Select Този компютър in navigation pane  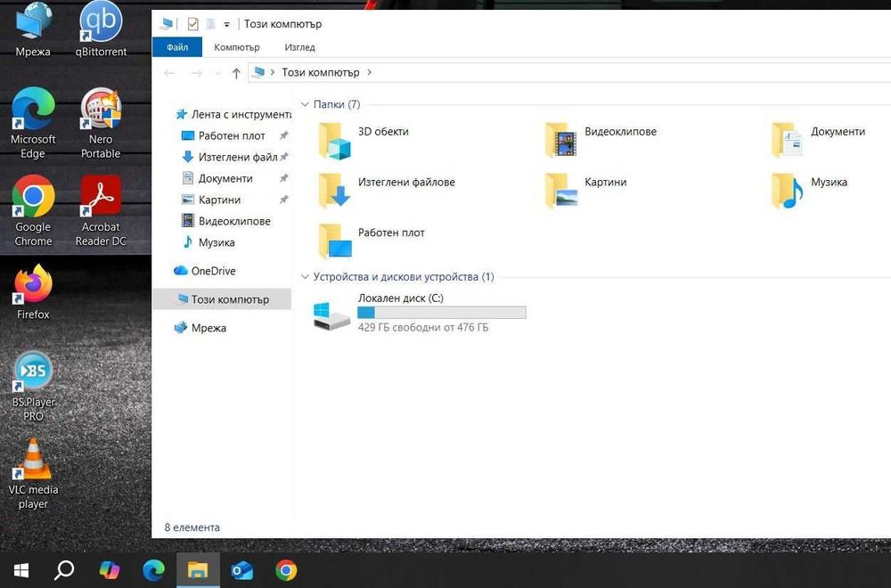click(x=222, y=298)
